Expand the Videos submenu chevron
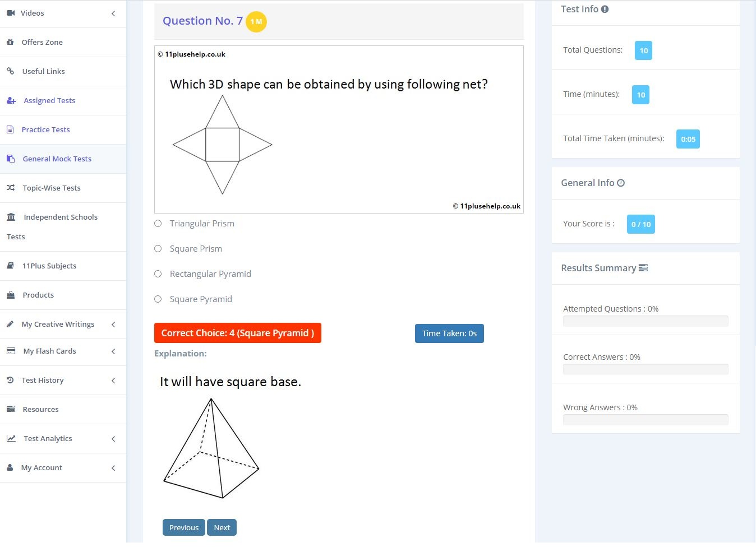 [x=113, y=13]
